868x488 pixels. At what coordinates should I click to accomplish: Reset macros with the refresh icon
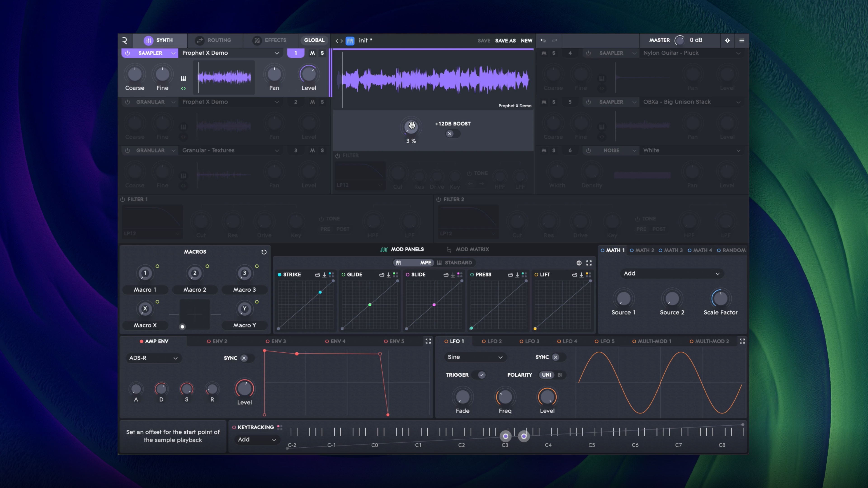(264, 252)
